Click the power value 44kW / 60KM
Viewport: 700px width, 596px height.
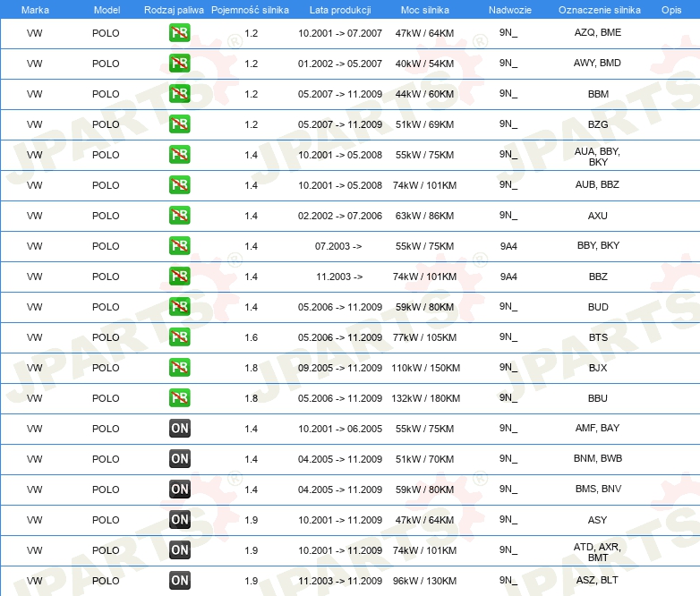click(x=424, y=94)
